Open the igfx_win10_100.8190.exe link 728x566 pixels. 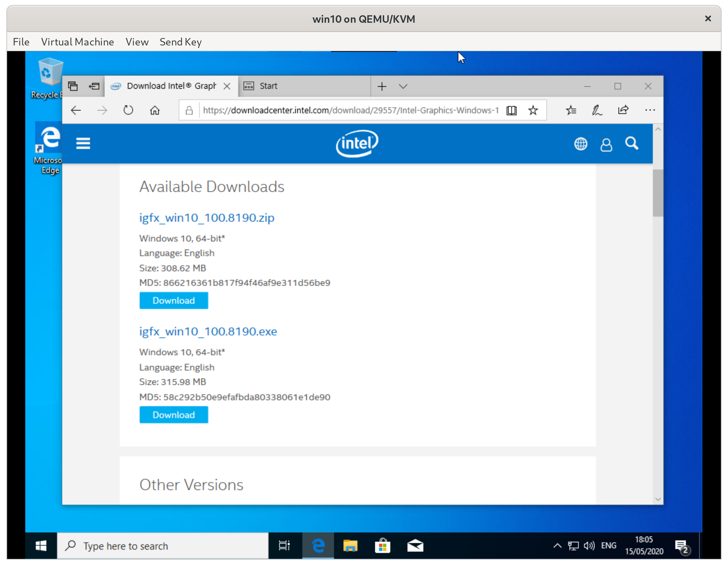point(208,331)
